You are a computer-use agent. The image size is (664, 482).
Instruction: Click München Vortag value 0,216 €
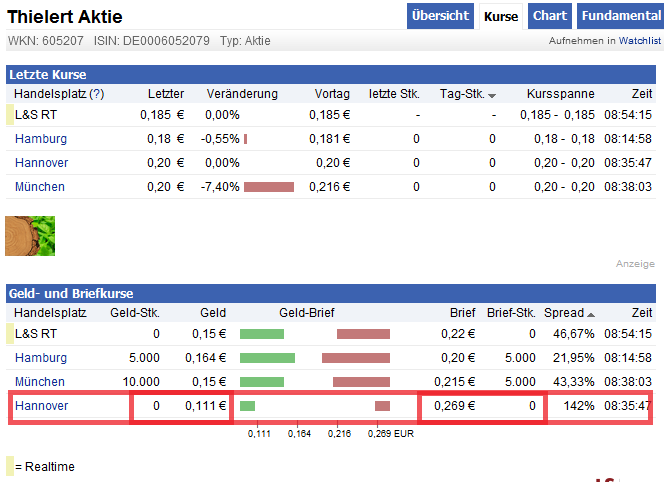tap(329, 187)
